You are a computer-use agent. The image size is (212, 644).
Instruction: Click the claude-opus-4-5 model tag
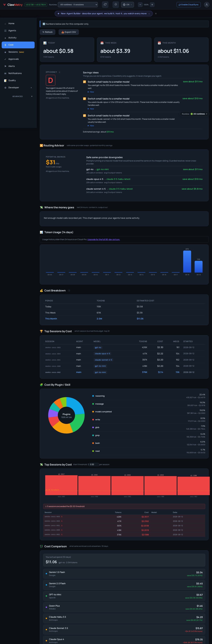click(x=102, y=354)
